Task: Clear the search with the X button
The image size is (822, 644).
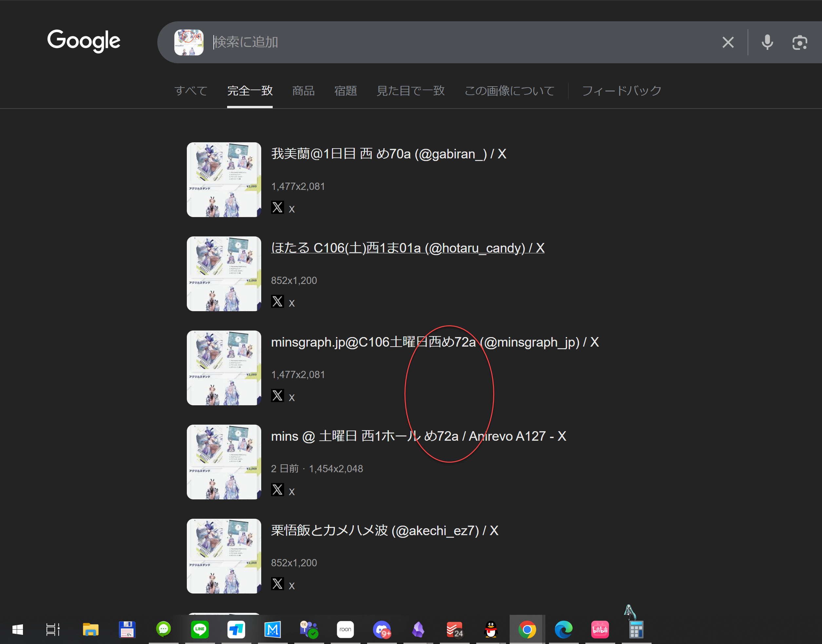Action: pos(728,42)
